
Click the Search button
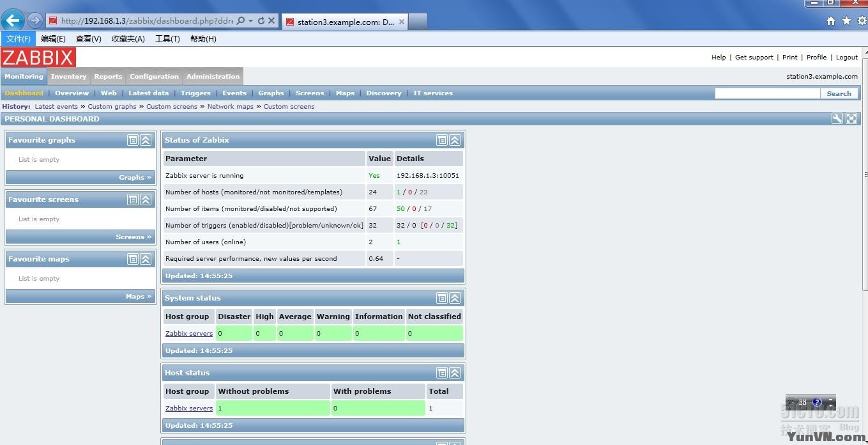(839, 93)
